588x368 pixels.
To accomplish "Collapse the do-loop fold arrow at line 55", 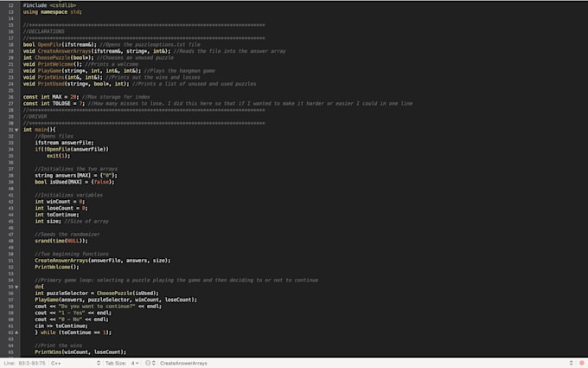I will click(16, 287).
